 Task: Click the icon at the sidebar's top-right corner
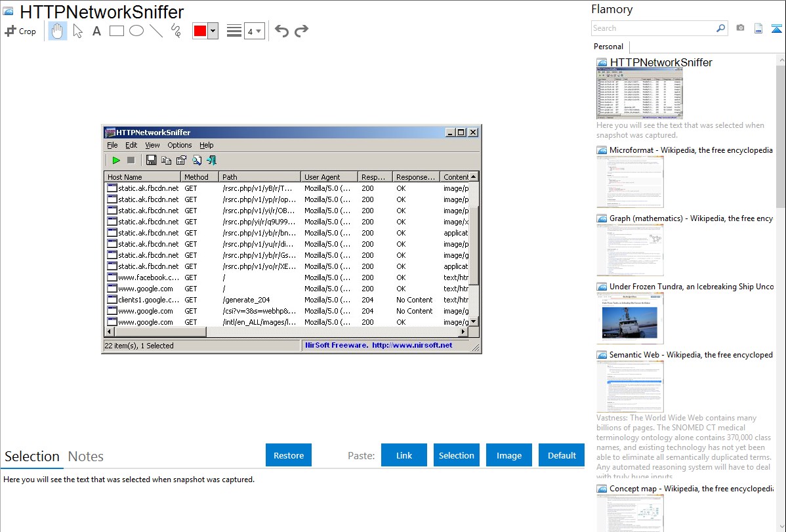[776, 29]
